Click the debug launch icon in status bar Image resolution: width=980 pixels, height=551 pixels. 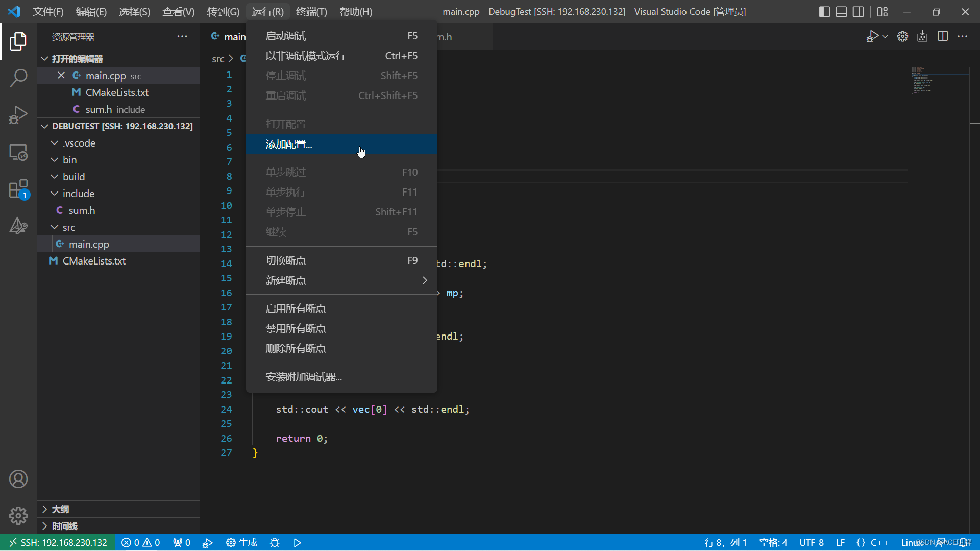(208, 542)
